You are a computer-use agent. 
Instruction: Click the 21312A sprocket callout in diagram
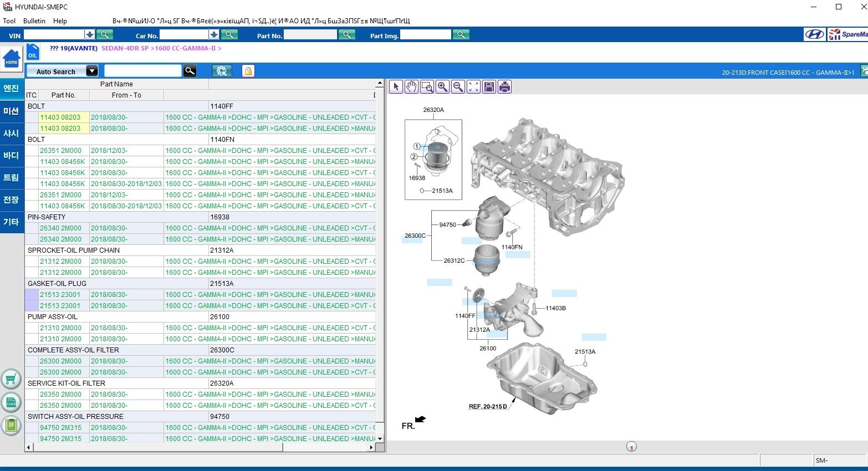click(x=479, y=330)
